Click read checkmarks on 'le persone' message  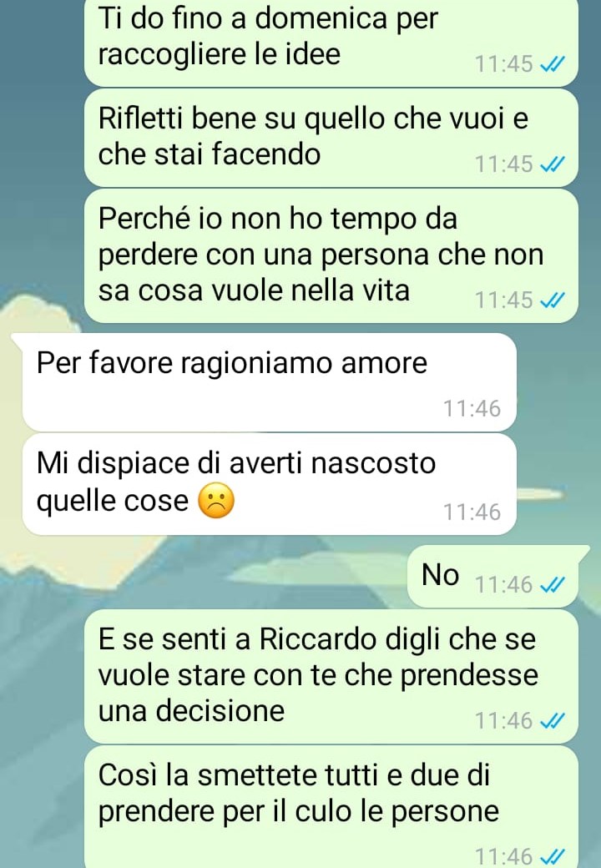553,857
